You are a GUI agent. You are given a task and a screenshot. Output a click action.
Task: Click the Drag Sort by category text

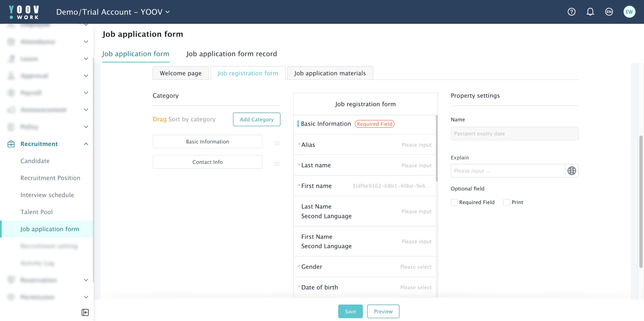pos(184,119)
